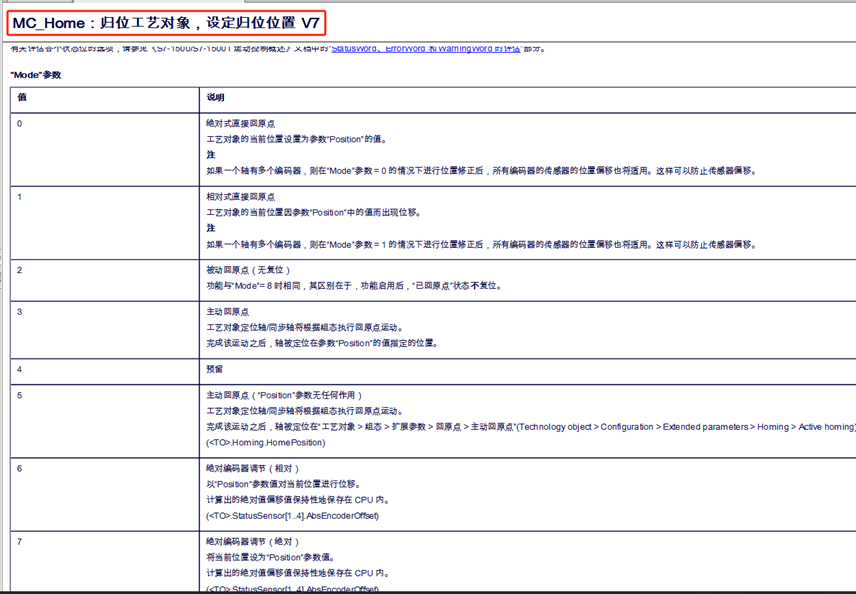
Task: Click the 相对式直接回原点 description text
Action: coord(240,197)
